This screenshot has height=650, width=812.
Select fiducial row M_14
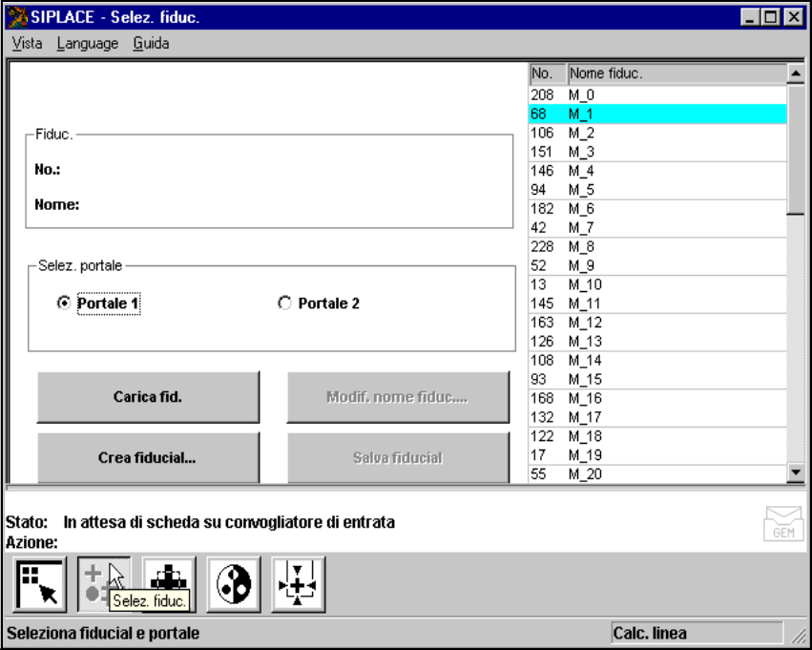click(x=657, y=361)
